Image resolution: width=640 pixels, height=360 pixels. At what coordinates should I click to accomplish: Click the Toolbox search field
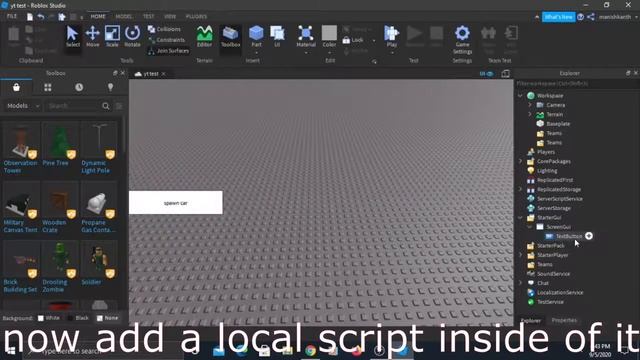point(73,106)
